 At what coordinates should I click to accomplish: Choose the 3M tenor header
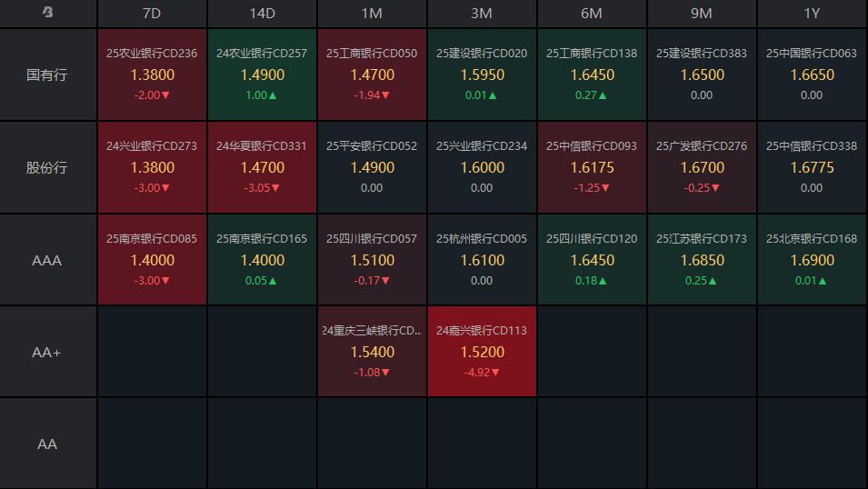(482, 14)
